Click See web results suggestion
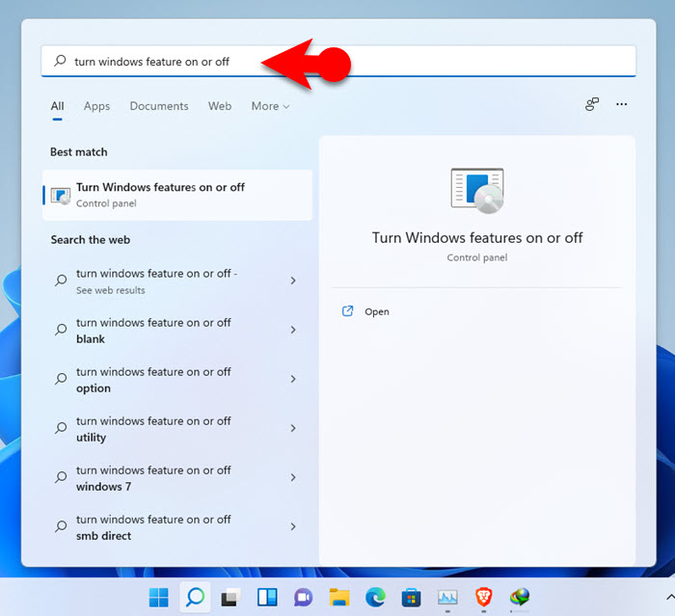The height and width of the screenshot is (616, 675). click(177, 281)
